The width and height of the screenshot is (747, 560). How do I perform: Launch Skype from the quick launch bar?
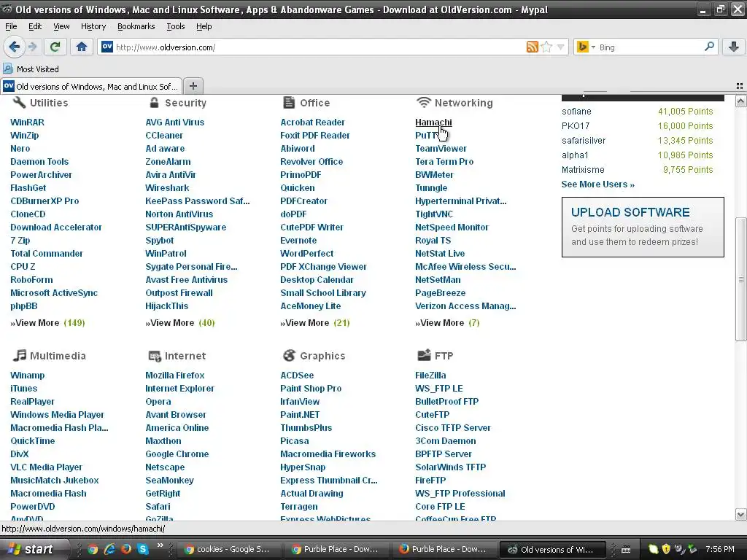pos(143,550)
